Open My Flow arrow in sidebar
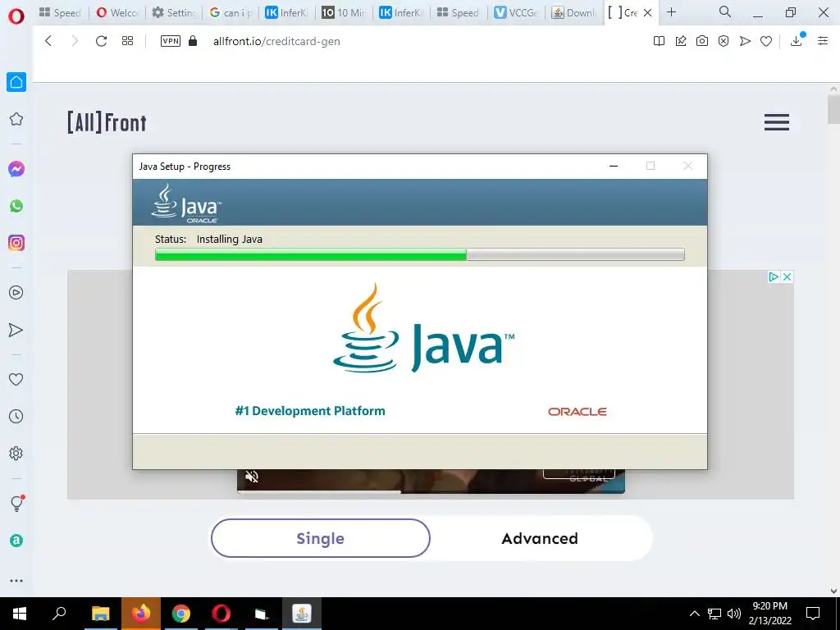The height and width of the screenshot is (630, 840). (x=16, y=330)
